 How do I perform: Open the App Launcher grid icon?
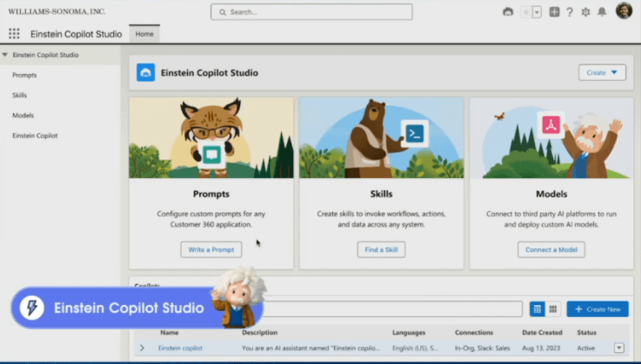click(14, 34)
